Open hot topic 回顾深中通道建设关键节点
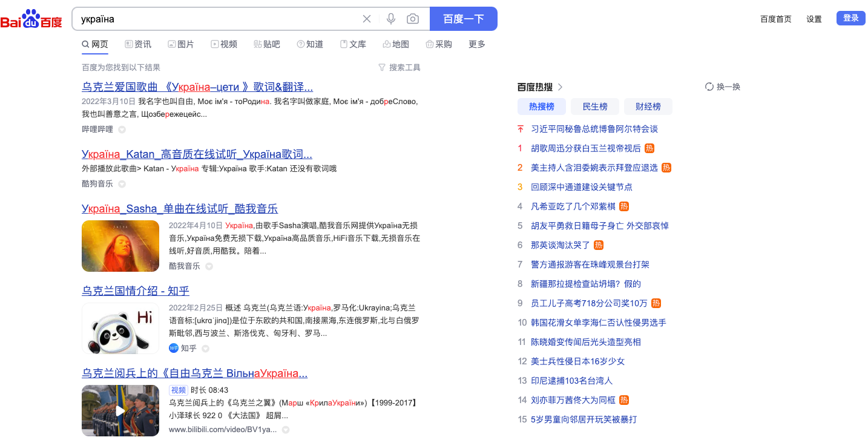 coord(582,187)
